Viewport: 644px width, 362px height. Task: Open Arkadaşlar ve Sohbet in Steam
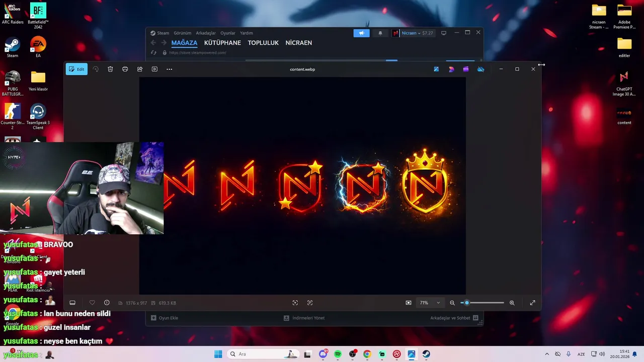(x=454, y=318)
